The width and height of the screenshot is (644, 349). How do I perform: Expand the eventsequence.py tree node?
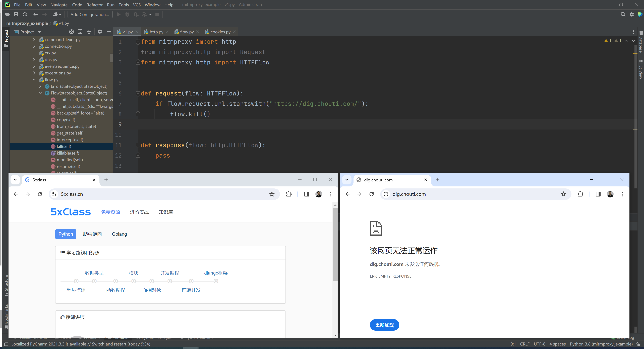(34, 66)
